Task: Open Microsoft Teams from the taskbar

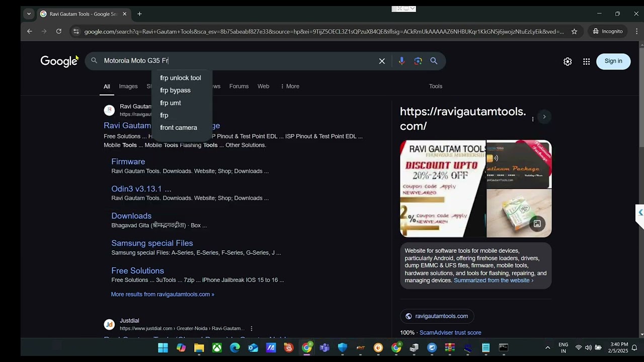Action: pos(325,347)
